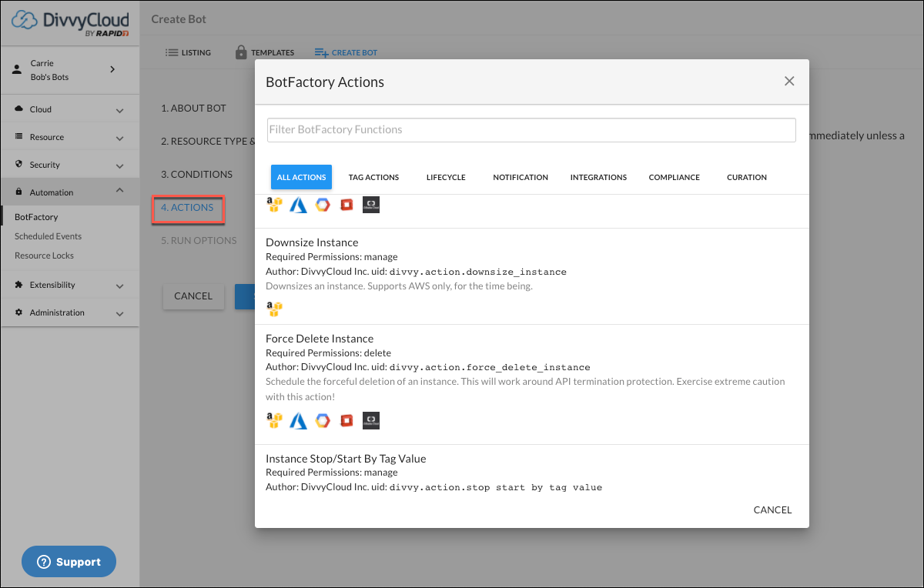Image resolution: width=924 pixels, height=588 pixels.
Task: Select the All Actions tab
Action: click(x=301, y=177)
